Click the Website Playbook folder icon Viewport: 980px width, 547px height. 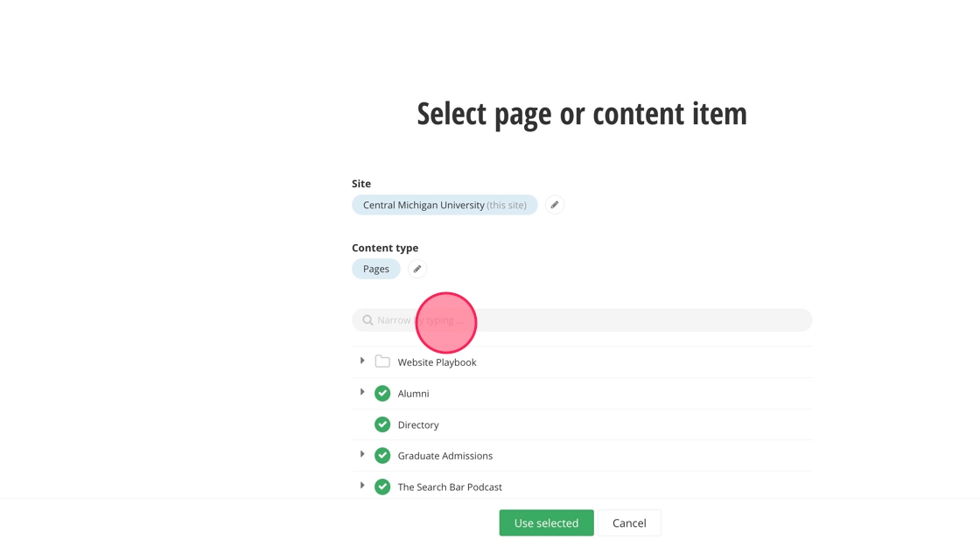[382, 361]
